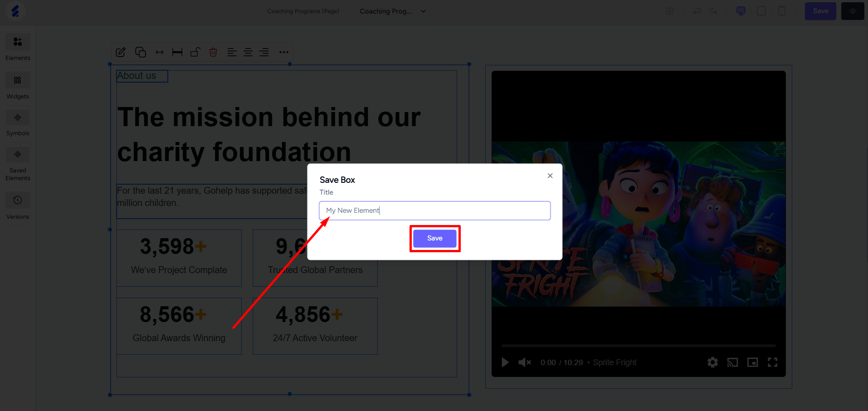Redo the last action
This screenshot has width=868, height=411.
coord(713,11)
